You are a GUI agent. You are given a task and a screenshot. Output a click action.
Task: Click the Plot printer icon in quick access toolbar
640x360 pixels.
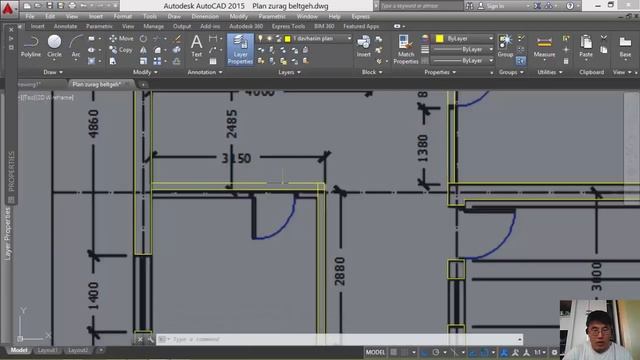[x=72, y=6]
